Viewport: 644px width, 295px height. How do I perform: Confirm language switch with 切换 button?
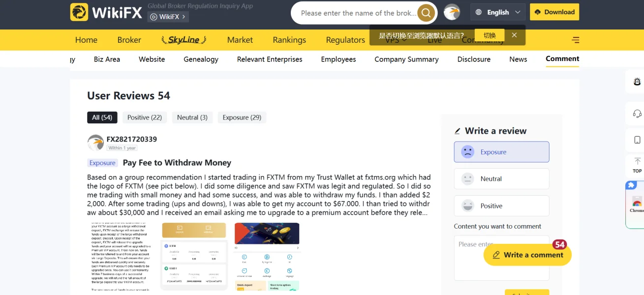click(490, 35)
